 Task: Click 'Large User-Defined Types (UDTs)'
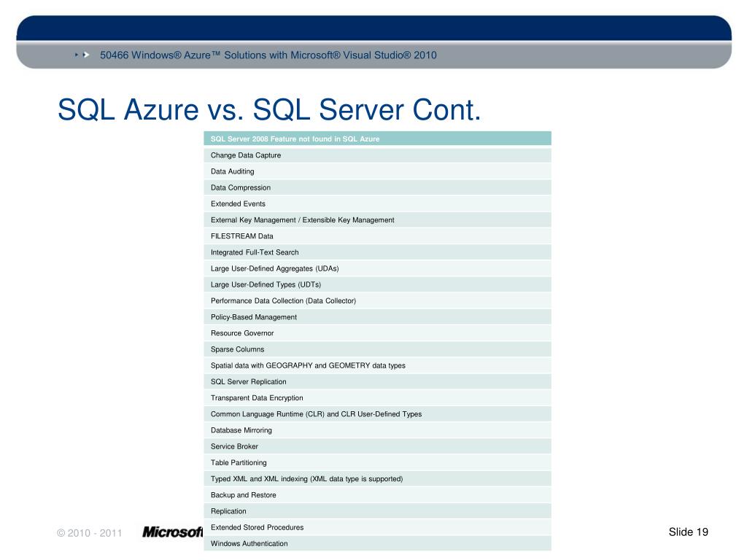coord(377,285)
